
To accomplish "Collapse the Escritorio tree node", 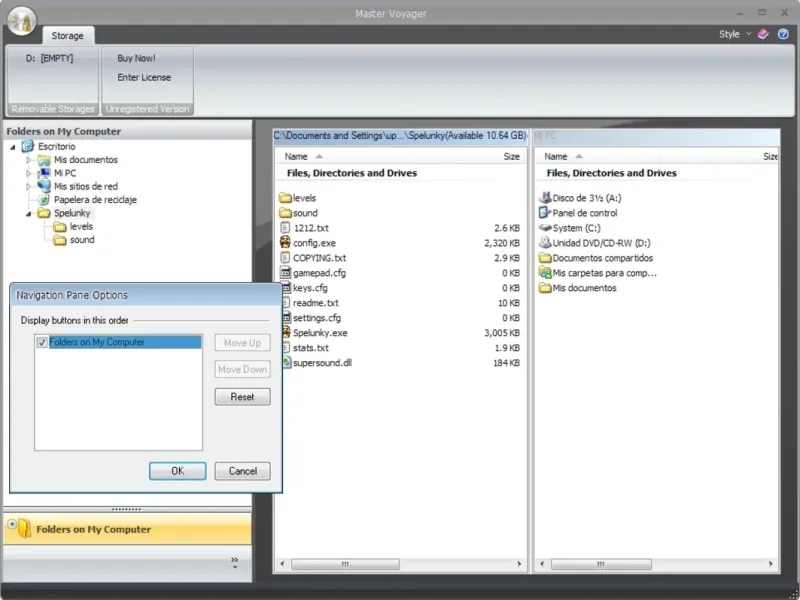I will click(13, 147).
